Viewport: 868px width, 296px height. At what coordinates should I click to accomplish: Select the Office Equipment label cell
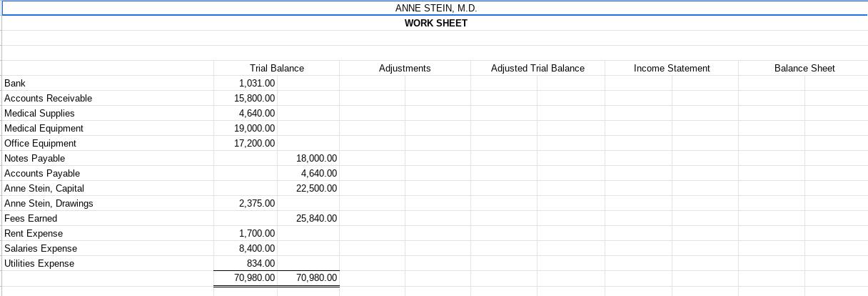(108, 143)
